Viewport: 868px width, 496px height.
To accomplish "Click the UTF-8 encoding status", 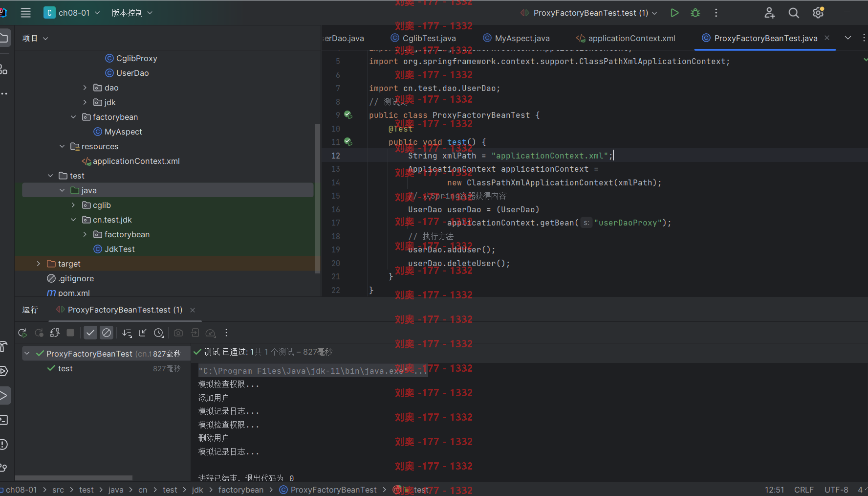I will pyautogui.click(x=836, y=490).
